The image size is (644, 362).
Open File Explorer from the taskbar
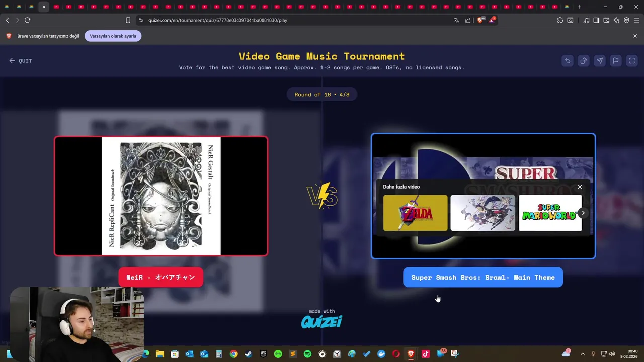click(159, 354)
